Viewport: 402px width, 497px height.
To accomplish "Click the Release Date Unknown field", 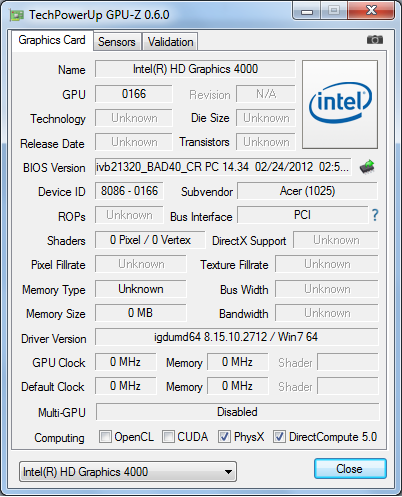I will coord(134,142).
